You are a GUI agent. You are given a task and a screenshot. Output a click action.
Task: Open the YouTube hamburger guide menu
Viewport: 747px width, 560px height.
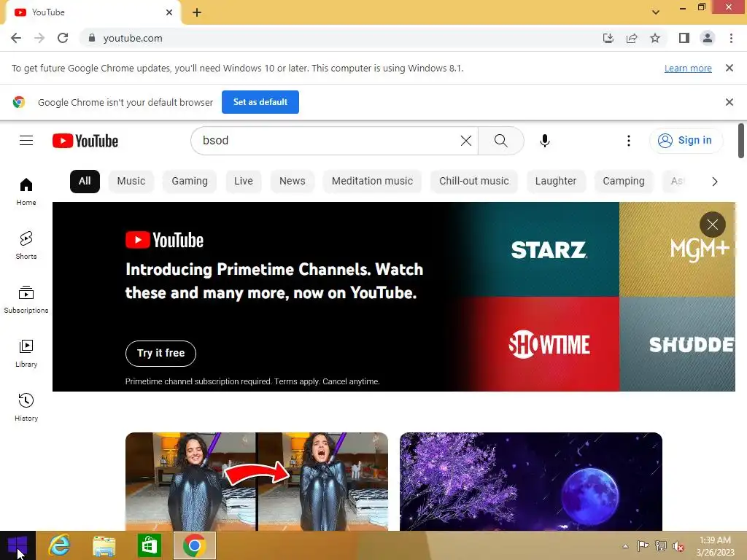[x=26, y=141]
